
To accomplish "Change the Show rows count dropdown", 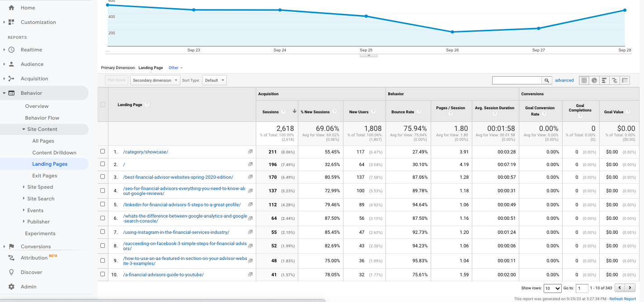I will pos(552,288).
